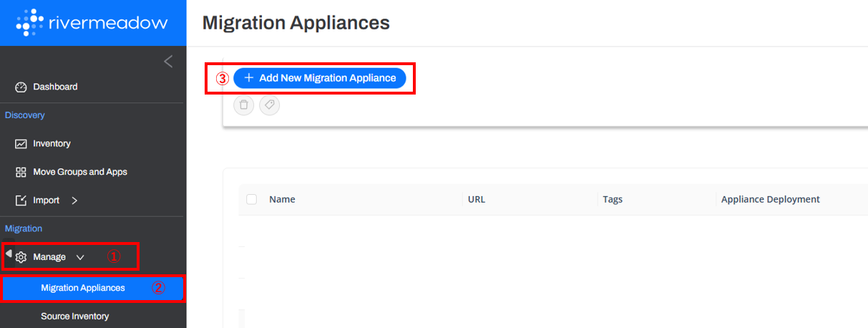The width and height of the screenshot is (868, 328).
Task: Click the Discovery section label
Action: click(x=25, y=115)
